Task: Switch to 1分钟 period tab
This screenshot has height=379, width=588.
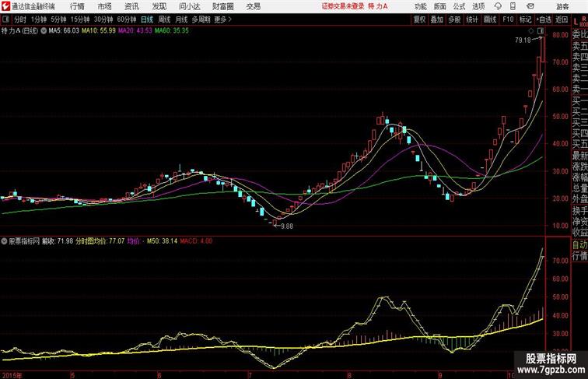Action: coord(39,19)
